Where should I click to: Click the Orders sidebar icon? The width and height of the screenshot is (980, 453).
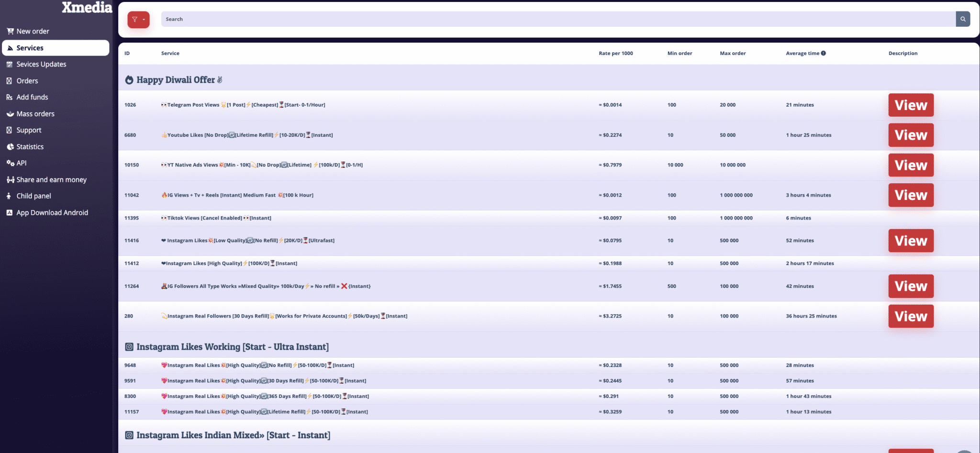(9, 81)
